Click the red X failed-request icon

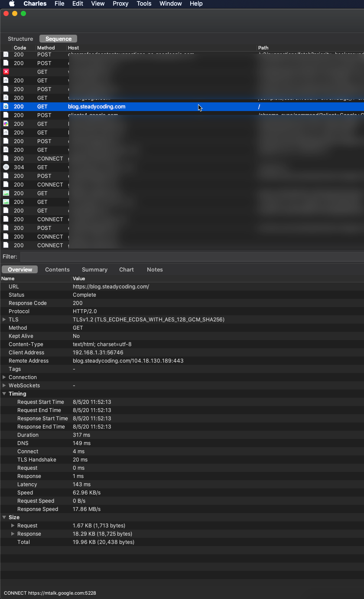click(6, 72)
